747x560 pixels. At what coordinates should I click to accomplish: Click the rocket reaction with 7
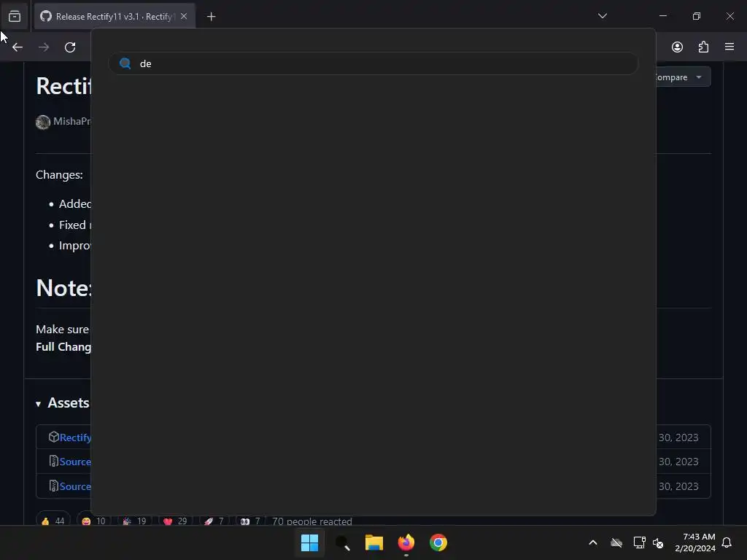[x=214, y=521]
